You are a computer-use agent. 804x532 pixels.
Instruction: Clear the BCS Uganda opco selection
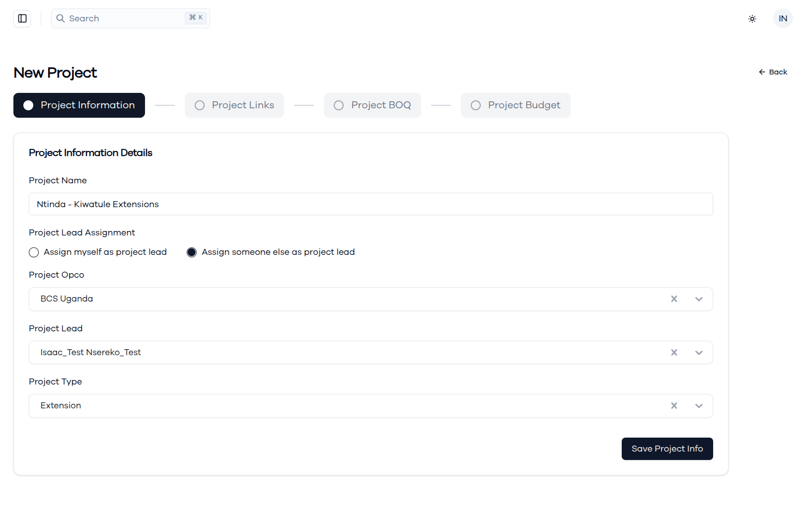(x=674, y=299)
